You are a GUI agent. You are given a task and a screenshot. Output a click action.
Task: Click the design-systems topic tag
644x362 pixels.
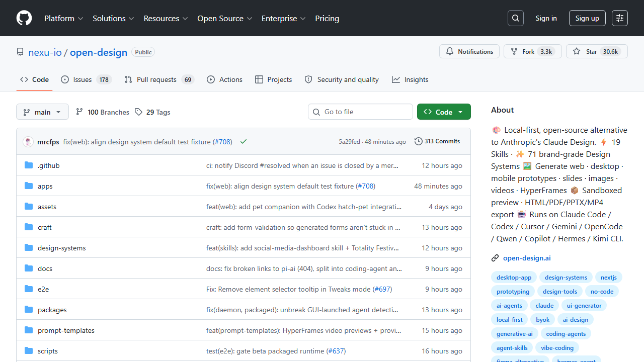pos(566,278)
